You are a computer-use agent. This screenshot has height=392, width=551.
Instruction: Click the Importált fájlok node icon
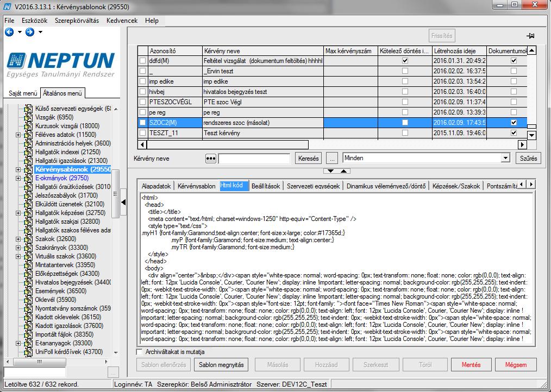[x=28, y=334]
